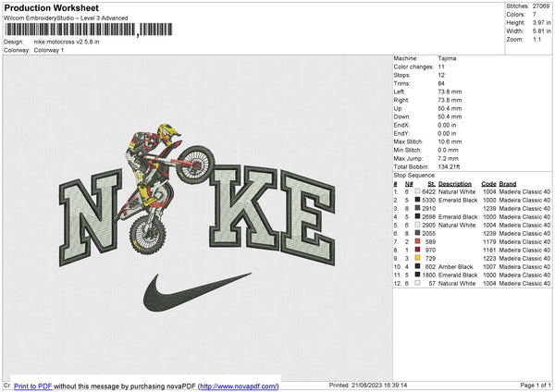Select the Color changes value 11

point(441,67)
